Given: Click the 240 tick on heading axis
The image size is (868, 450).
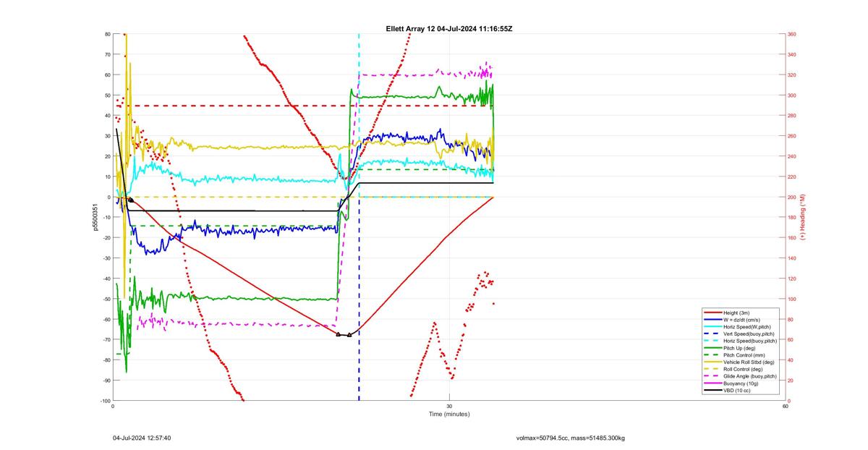Looking at the screenshot, I should point(791,156).
